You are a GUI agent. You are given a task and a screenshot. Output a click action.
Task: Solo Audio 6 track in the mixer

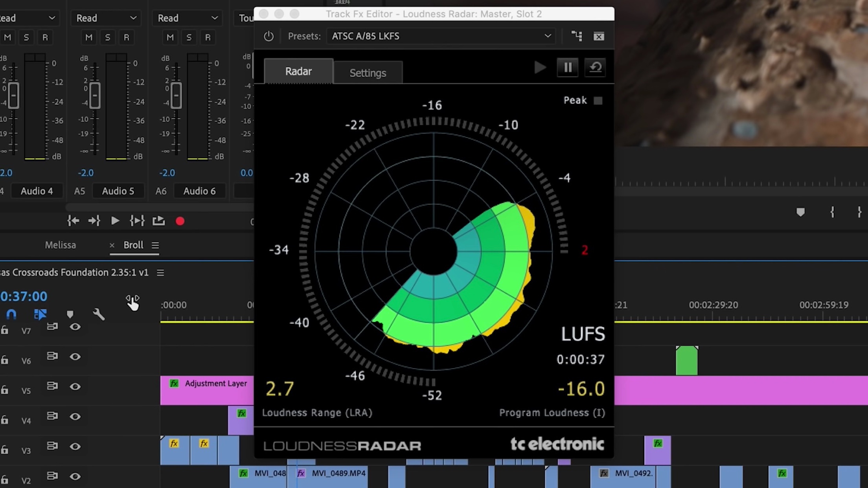[189, 37]
